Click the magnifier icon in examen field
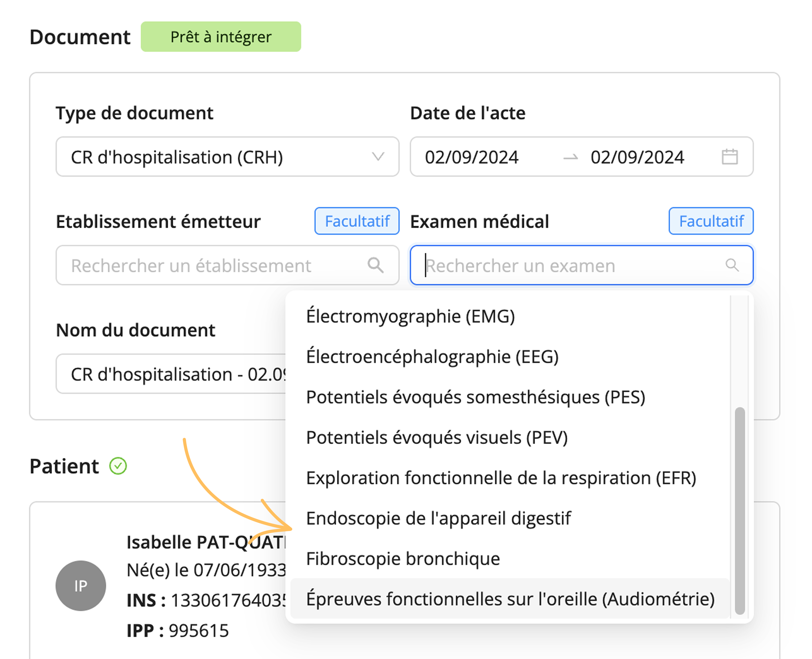 732,265
